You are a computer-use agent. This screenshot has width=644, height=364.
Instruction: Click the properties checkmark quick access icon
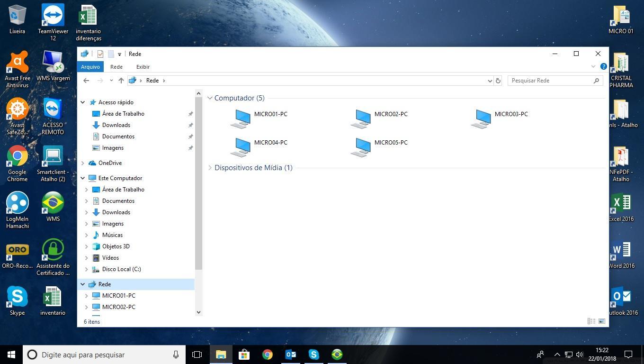point(100,54)
